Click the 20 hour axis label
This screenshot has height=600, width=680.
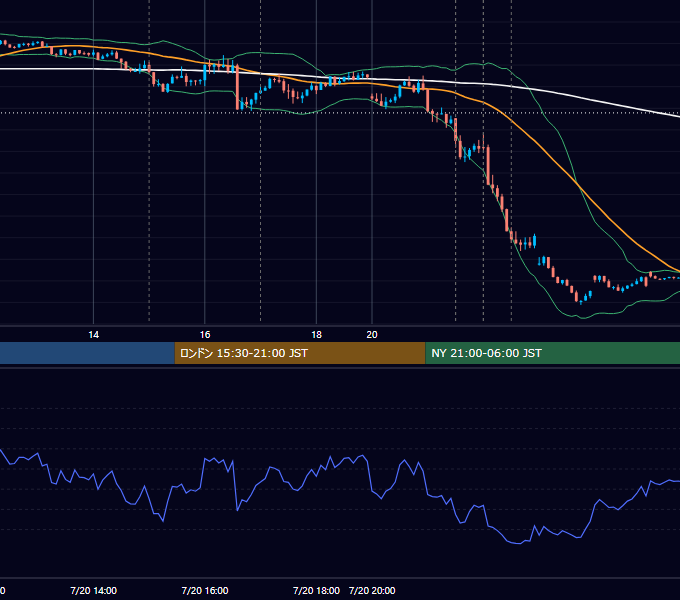[x=372, y=335]
